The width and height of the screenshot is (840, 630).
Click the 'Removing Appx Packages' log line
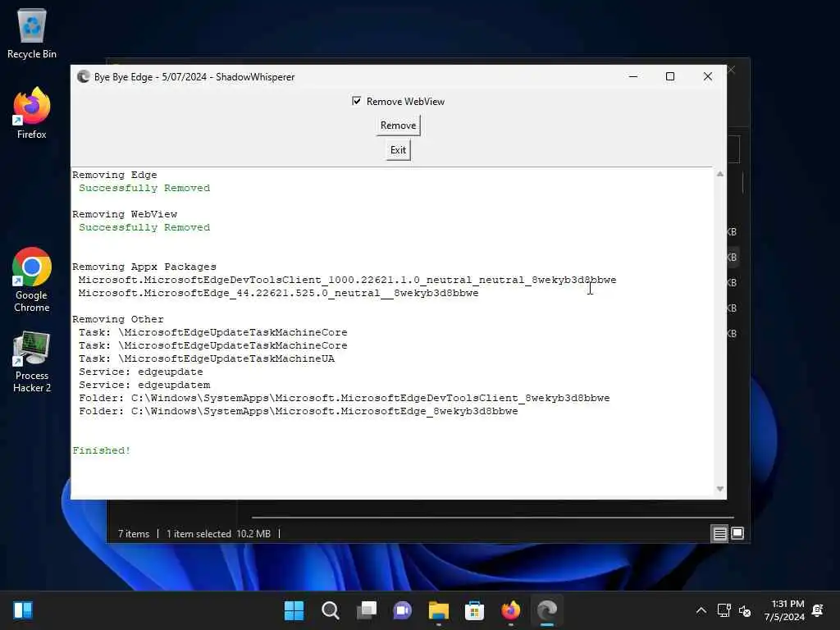(x=144, y=267)
